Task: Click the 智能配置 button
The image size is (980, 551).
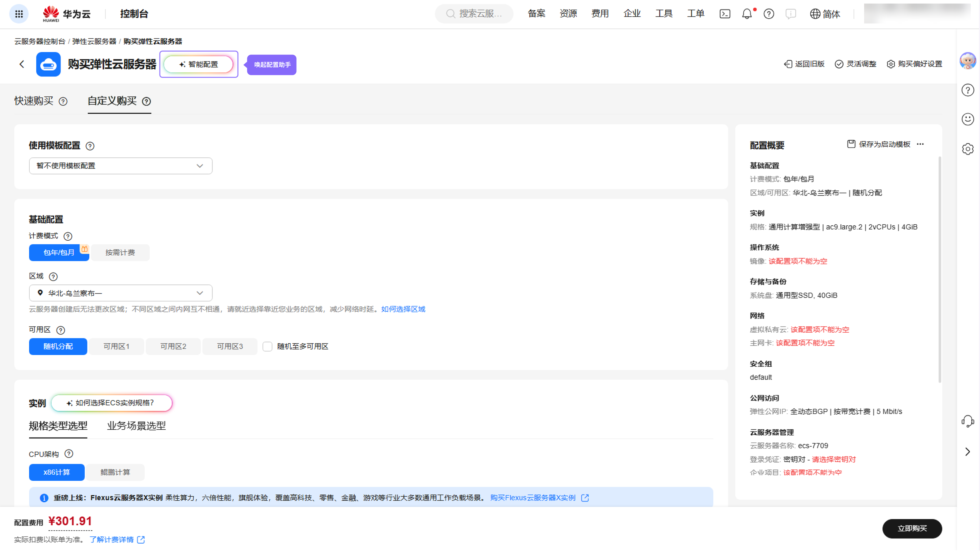Action: click(198, 64)
